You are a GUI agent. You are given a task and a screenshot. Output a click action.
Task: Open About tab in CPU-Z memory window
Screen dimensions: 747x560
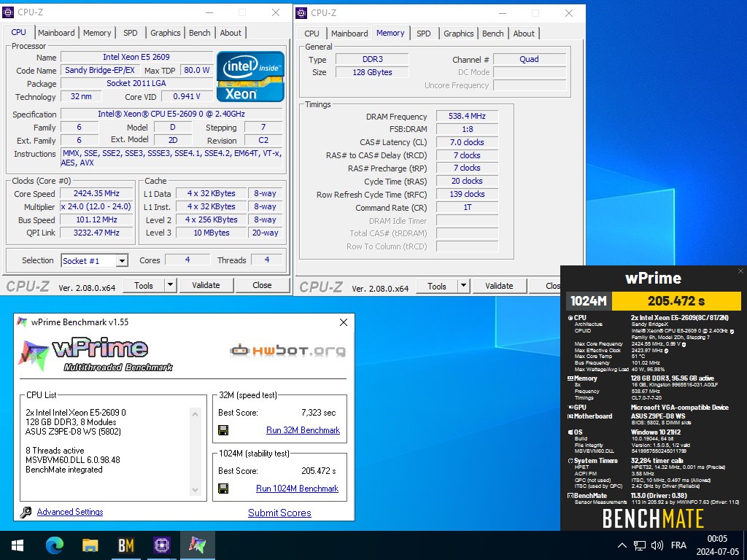pyautogui.click(x=524, y=34)
